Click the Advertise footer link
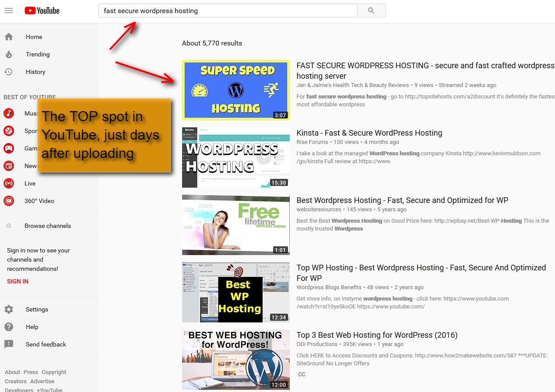Viewport: 555px width, 392px height. [42, 381]
